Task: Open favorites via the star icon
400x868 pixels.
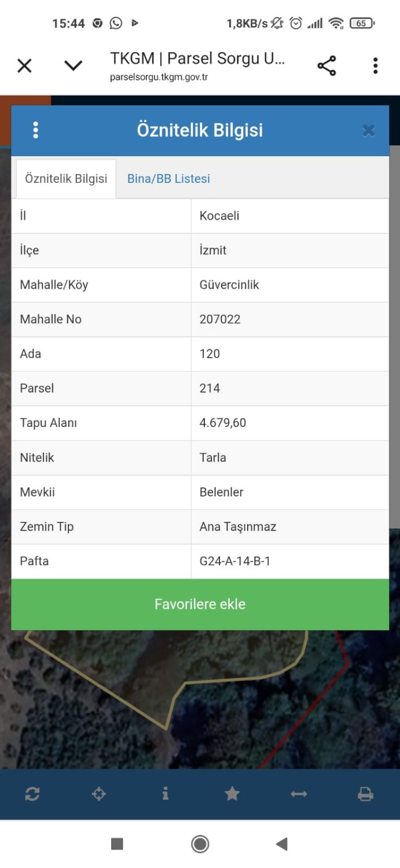Action: pyautogui.click(x=232, y=794)
